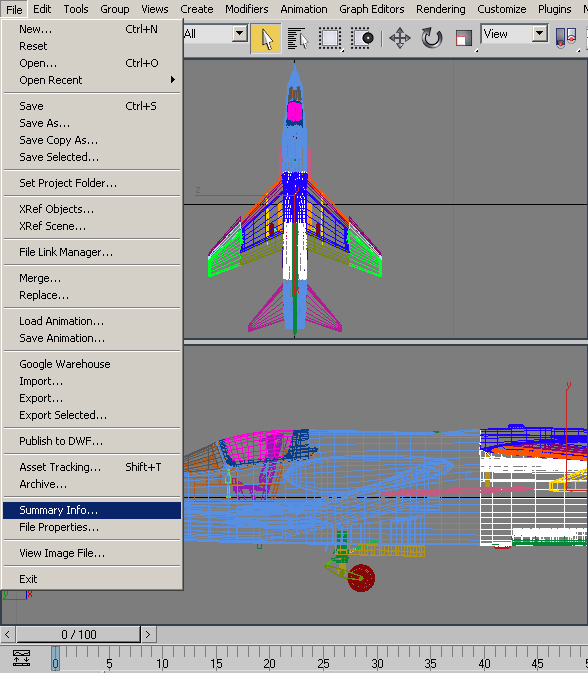Choose Reset from File menu
This screenshot has height=673, width=588.
(x=92, y=46)
